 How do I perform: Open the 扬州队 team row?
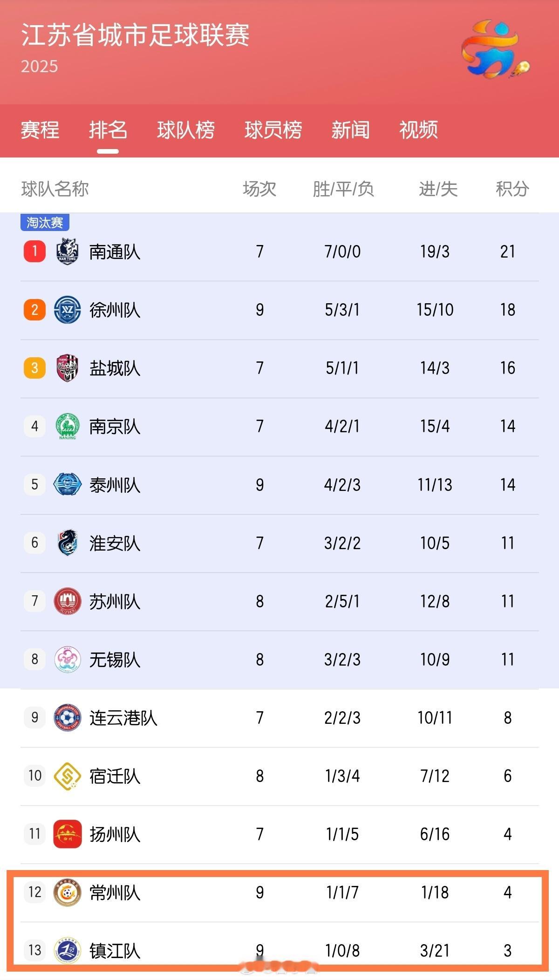(279, 834)
